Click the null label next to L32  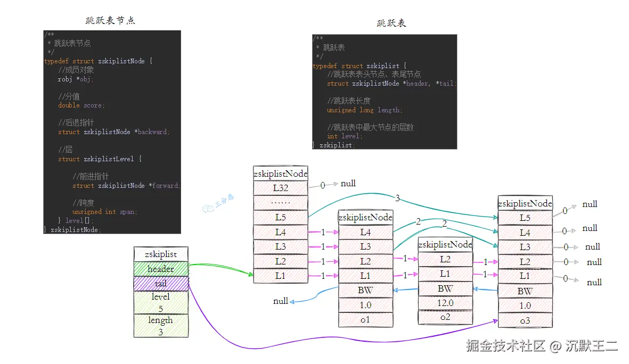click(x=347, y=183)
